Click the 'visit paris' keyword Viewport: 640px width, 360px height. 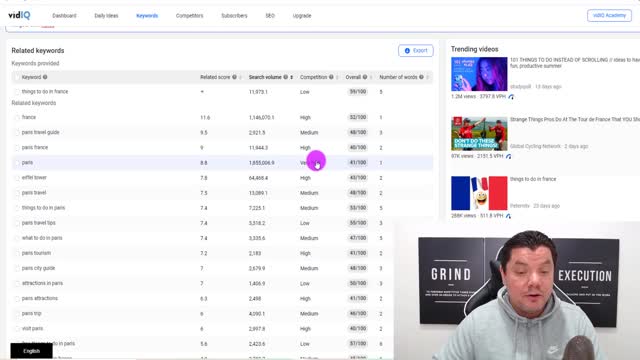pyautogui.click(x=32, y=329)
